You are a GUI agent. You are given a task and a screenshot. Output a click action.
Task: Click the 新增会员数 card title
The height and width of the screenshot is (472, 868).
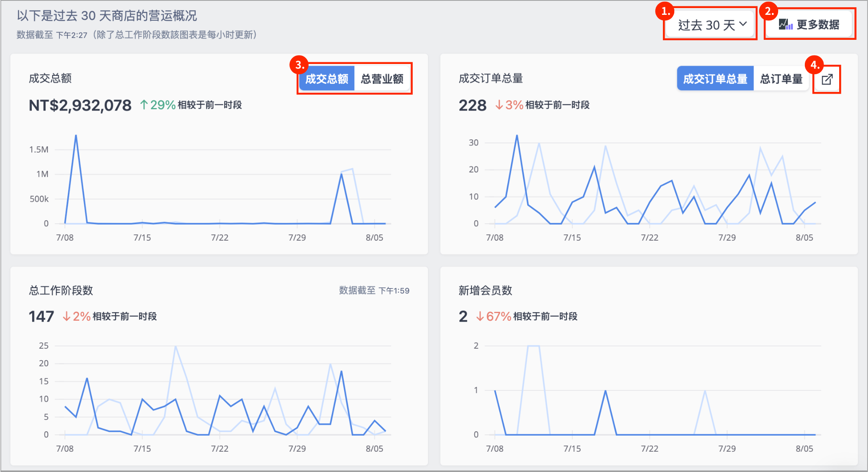point(485,290)
